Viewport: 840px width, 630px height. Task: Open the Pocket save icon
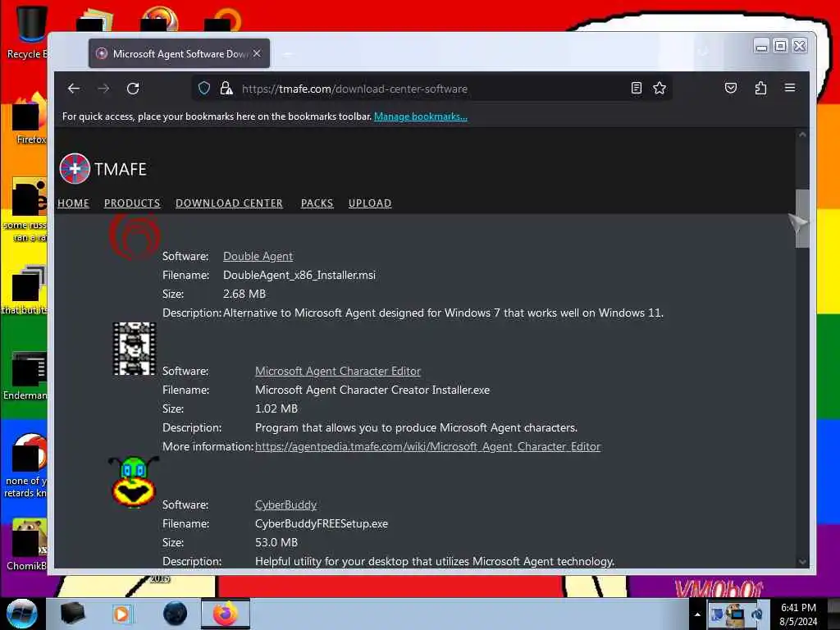click(731, 89)
